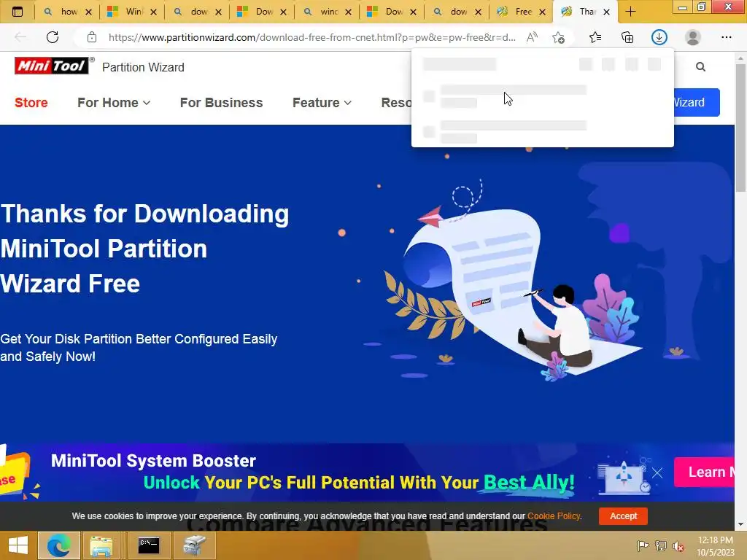Open the tab actions menu icon
The width and height of the screenshot is (747, 560).
pos(18,12)
